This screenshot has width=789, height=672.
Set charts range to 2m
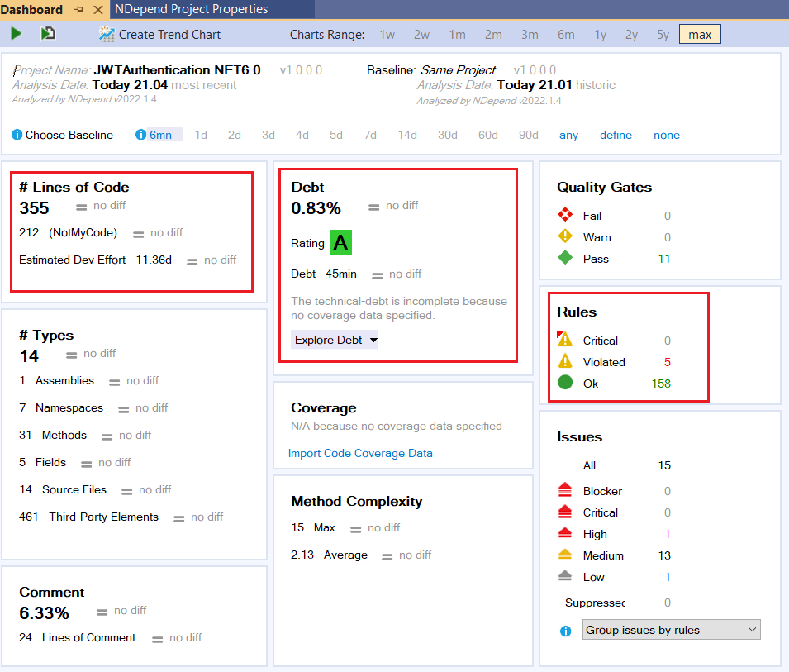(493, 34)
